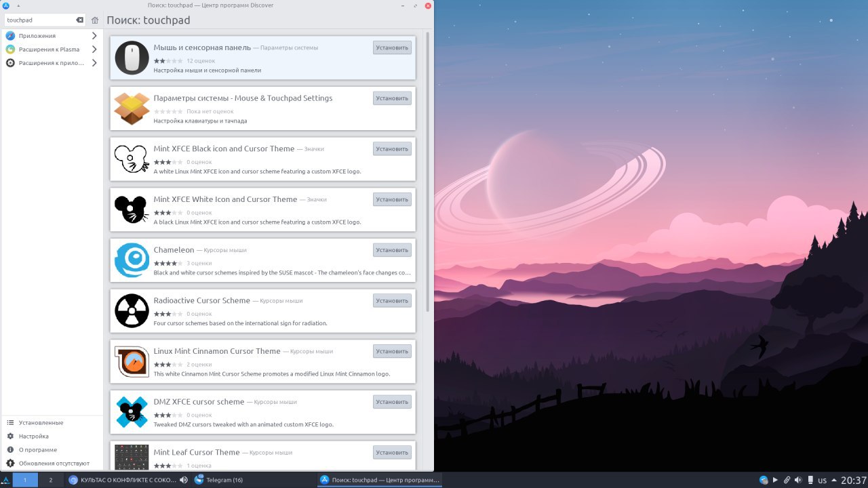Screen dimensions: 868x488
Task: Open Настройка in sidebar
Action: click(x=51, y=436)
